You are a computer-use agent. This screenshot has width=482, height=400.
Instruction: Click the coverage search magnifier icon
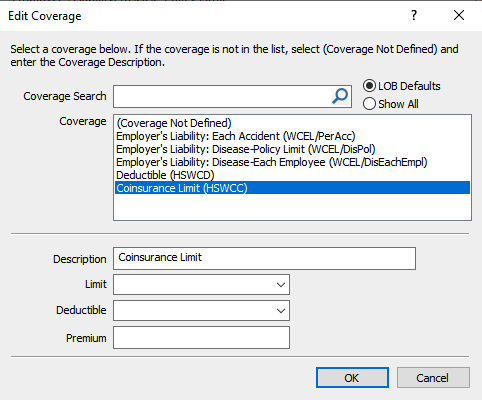coord(340,96)
